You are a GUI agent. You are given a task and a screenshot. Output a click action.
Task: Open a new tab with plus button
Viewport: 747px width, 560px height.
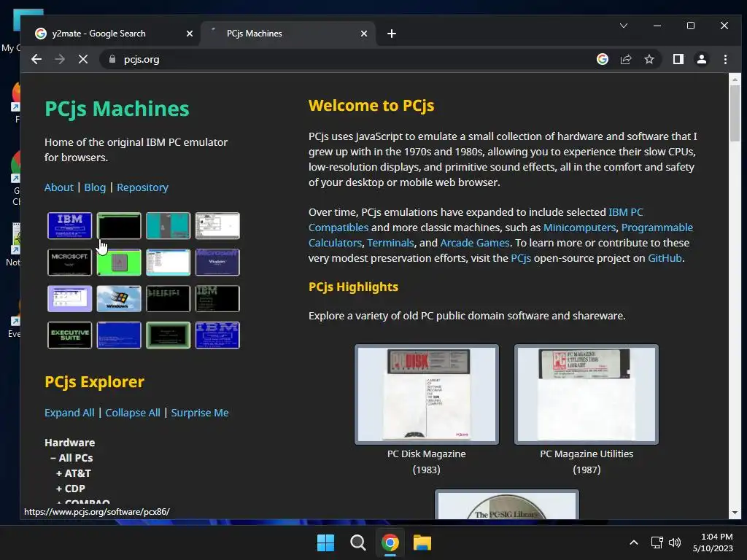(x=392, y=34)
